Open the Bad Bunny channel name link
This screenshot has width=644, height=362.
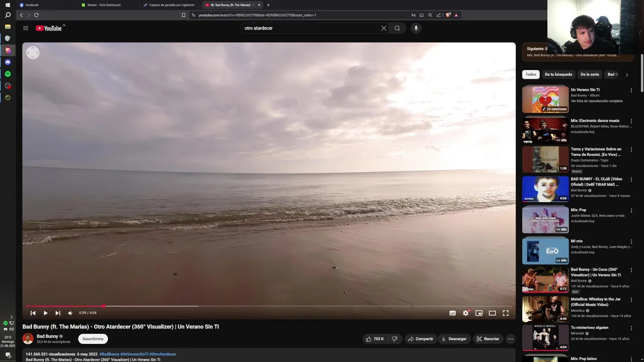(x=47, y=336)
